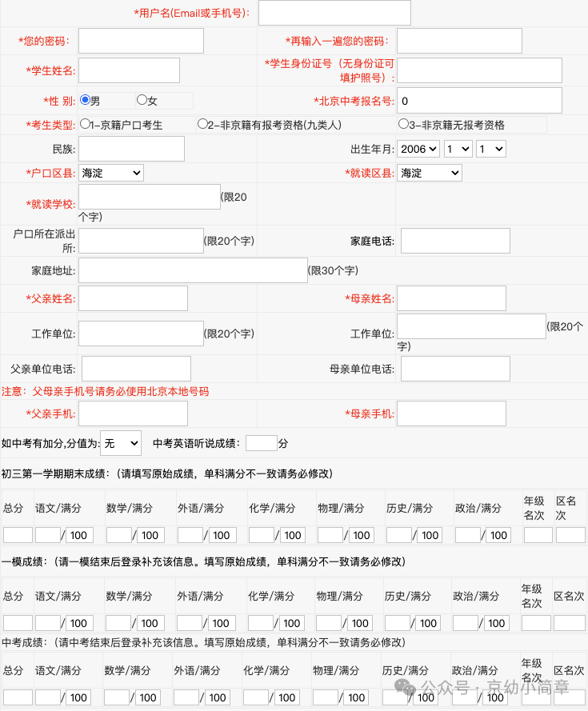This screenshot has height=711, width=588.
Task: Open the birth year 2006 dropdown
Action: (419, 149)
